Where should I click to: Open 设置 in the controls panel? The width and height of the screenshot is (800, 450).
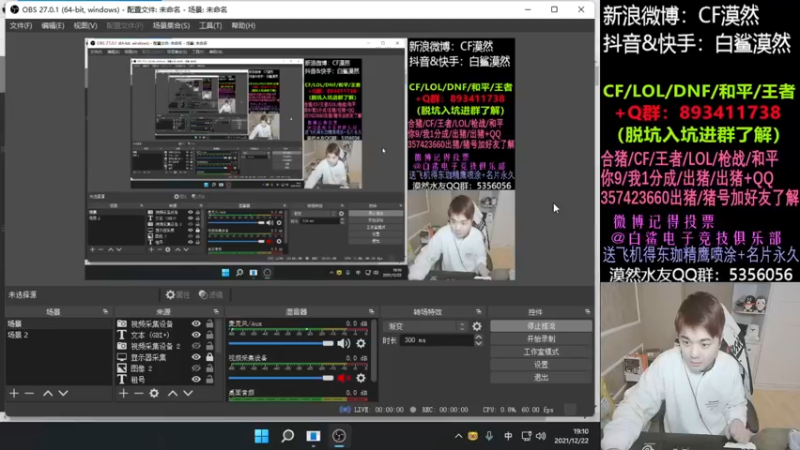pyautogui.click(x=541, y=365)
